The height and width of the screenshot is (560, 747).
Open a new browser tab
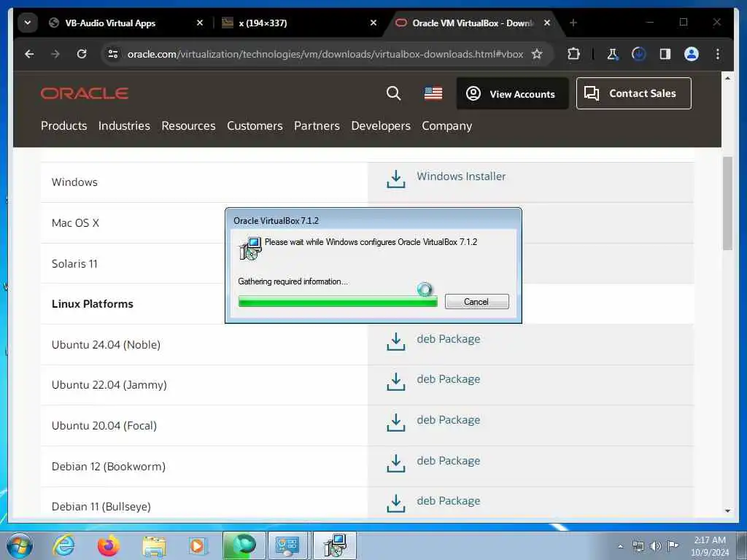(573, 23)
